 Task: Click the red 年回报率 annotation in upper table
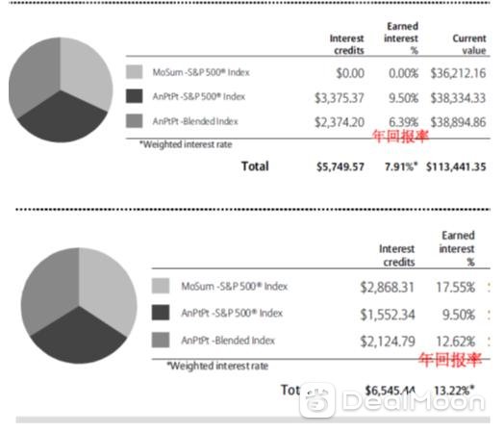[400, 136]
